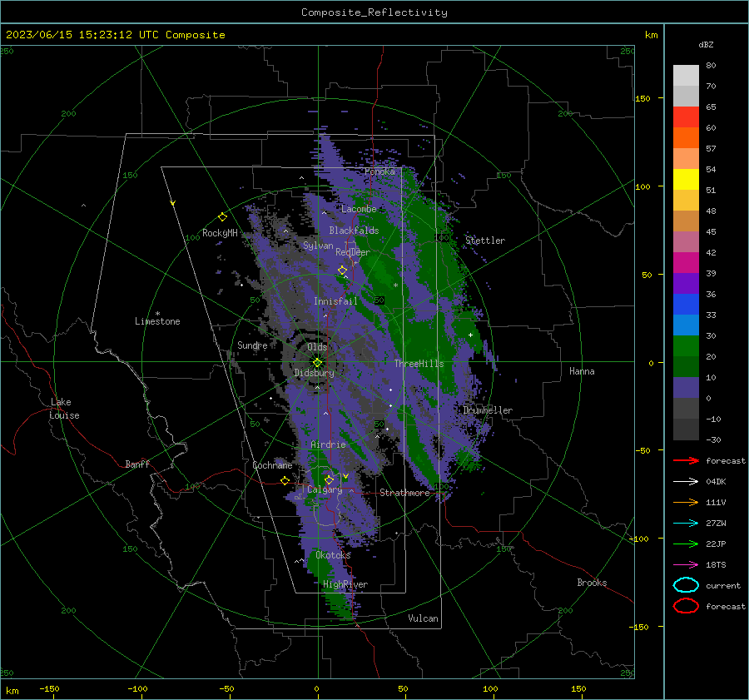The height and width of the screenshot is (700, 749).
Task: Click the Banff town label
Action: click(137, 464)
